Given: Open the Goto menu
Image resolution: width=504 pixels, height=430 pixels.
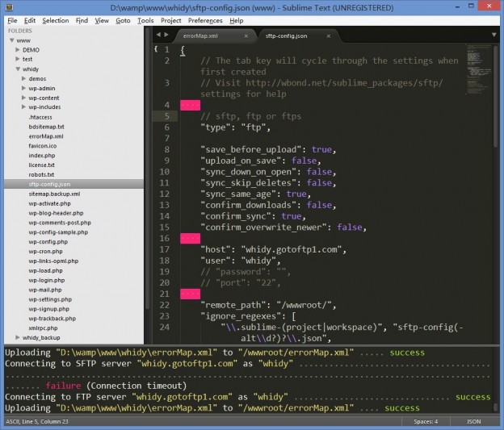Looking at the screenshot, I should pos(123,20).
